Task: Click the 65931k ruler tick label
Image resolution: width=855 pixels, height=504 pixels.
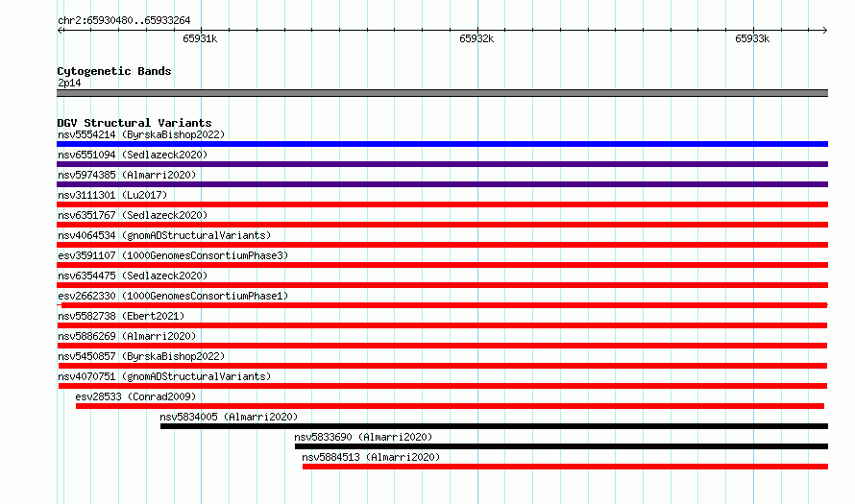Action: pyautogui.click(x=200, y=38)
